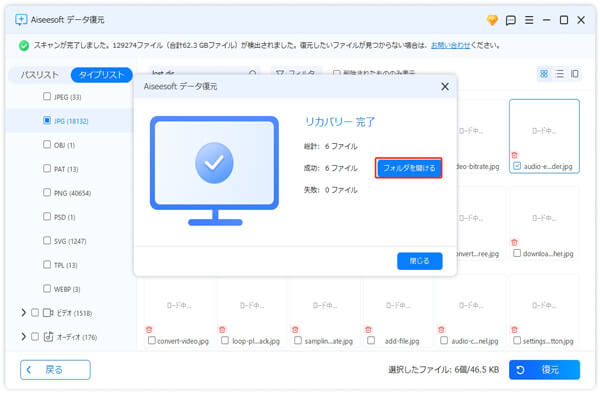The image size is (600, 393).
Task: Check the convert-video.jpg file checkbox
Action: [x=152, y=340]
